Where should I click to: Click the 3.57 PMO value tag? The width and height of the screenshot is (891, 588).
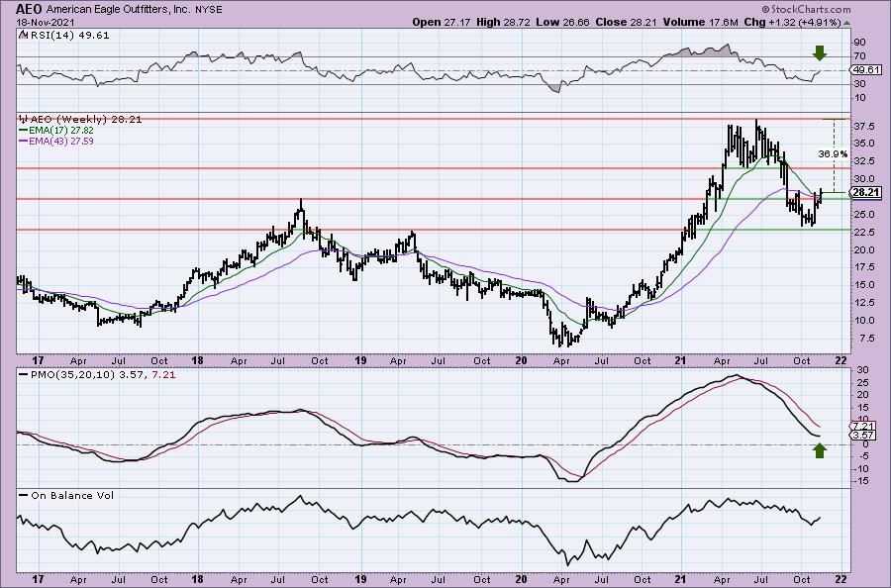[x=863, y=436]
